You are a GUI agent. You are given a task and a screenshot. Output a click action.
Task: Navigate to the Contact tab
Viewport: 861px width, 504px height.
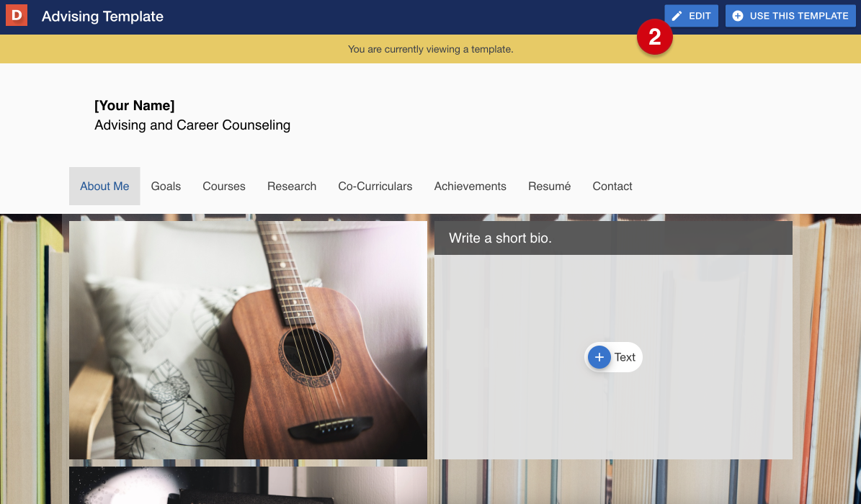(x=612, y=186)
